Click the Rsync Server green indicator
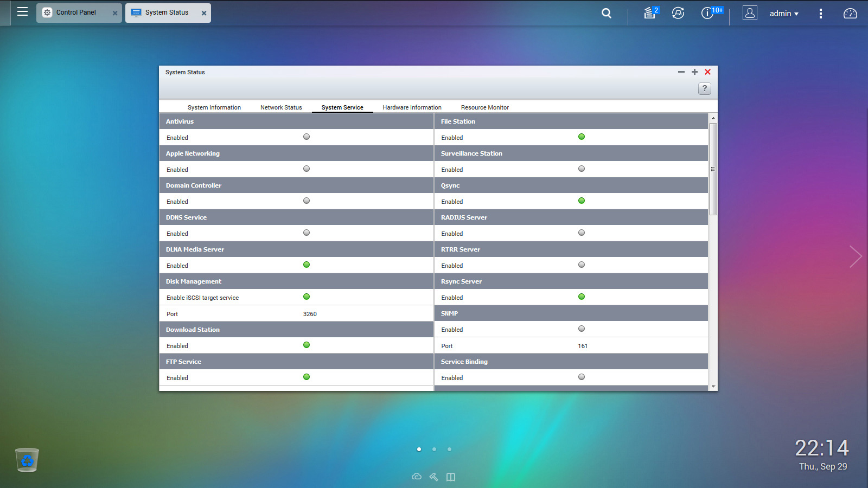 pyautogui.click(x=582, y=297)
